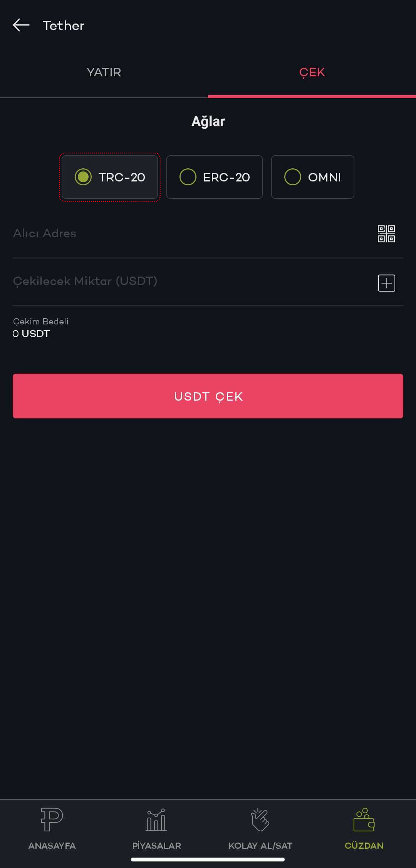Image resolution: width=416 pixels, height=868 pixels.
Task: Tap the plus icon for maximum amount
Action: click(387, 283)
